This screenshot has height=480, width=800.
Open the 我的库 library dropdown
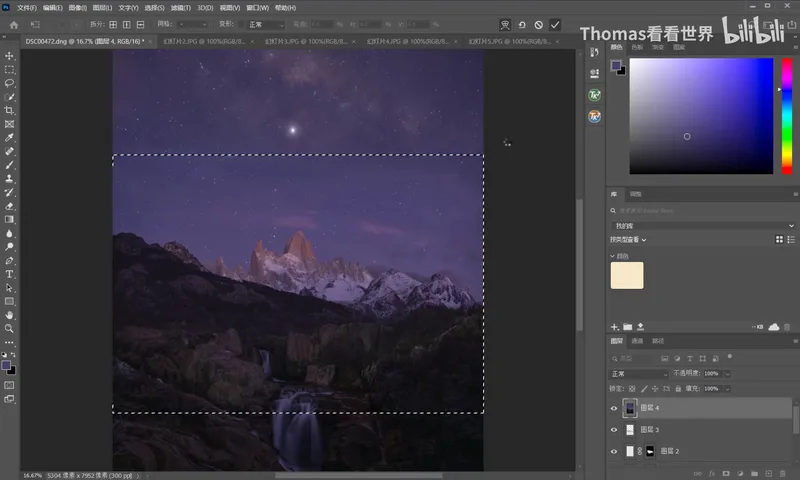point(702,225)
